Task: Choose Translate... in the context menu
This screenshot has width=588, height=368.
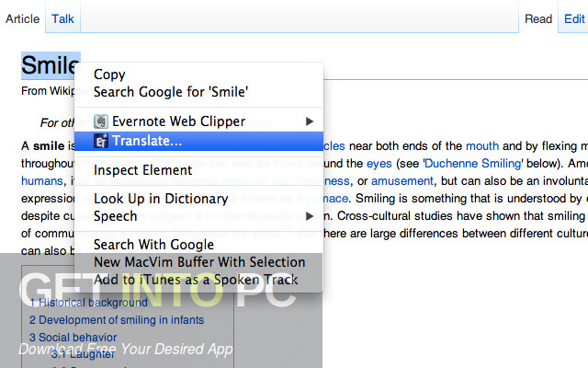Action: tap(198, 141)
